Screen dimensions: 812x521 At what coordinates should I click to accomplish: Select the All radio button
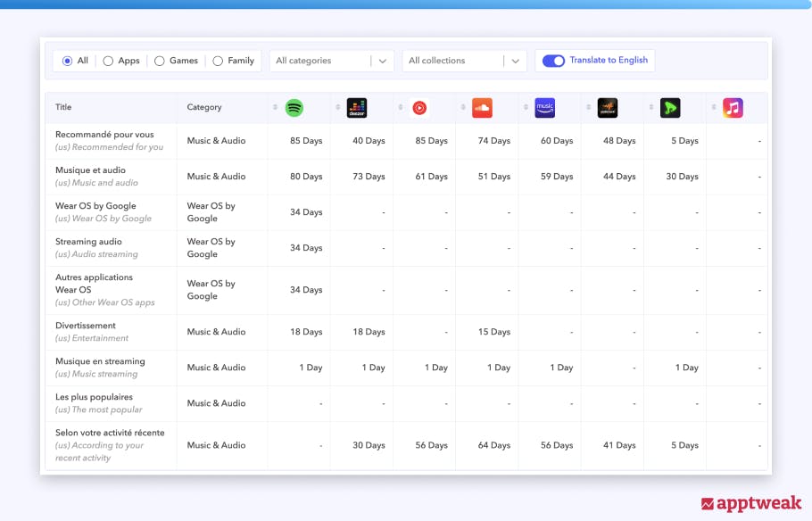pyautogui.click(x=68, y=61)
